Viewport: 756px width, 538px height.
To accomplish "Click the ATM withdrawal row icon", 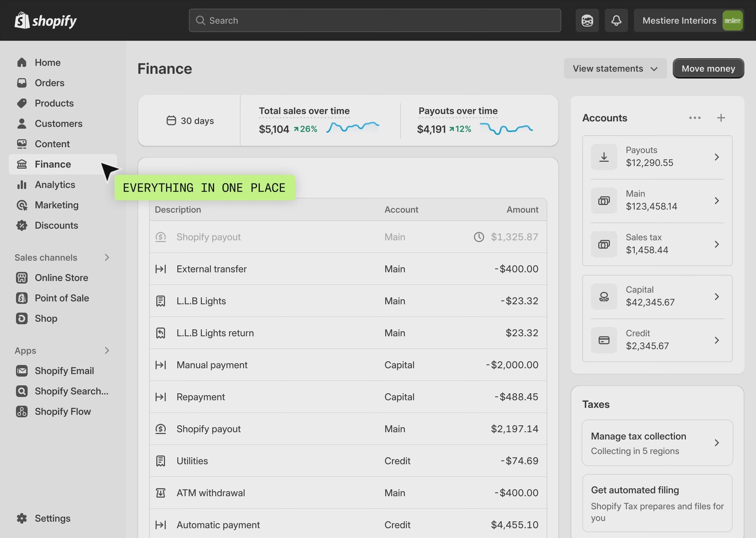I will click(160, 493).
